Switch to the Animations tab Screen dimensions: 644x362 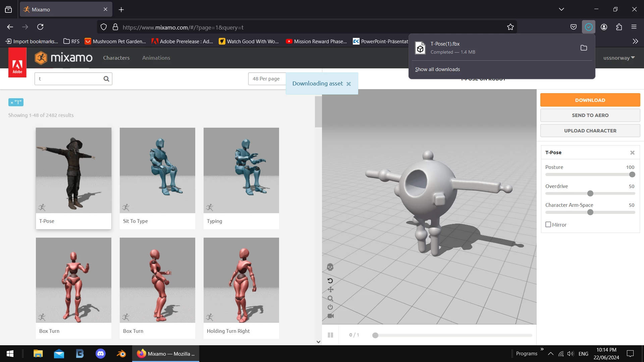[x=156, y=58]
